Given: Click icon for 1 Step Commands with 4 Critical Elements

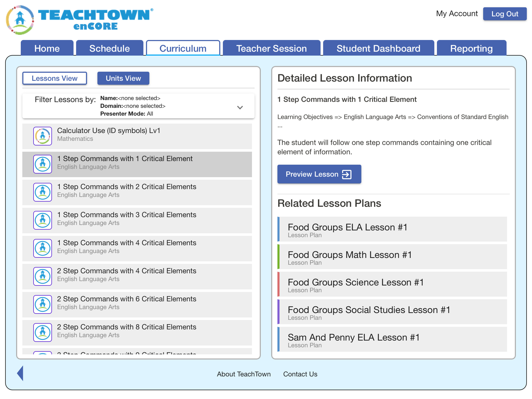Looking at the screenshot, I should (x=43, y=248).
